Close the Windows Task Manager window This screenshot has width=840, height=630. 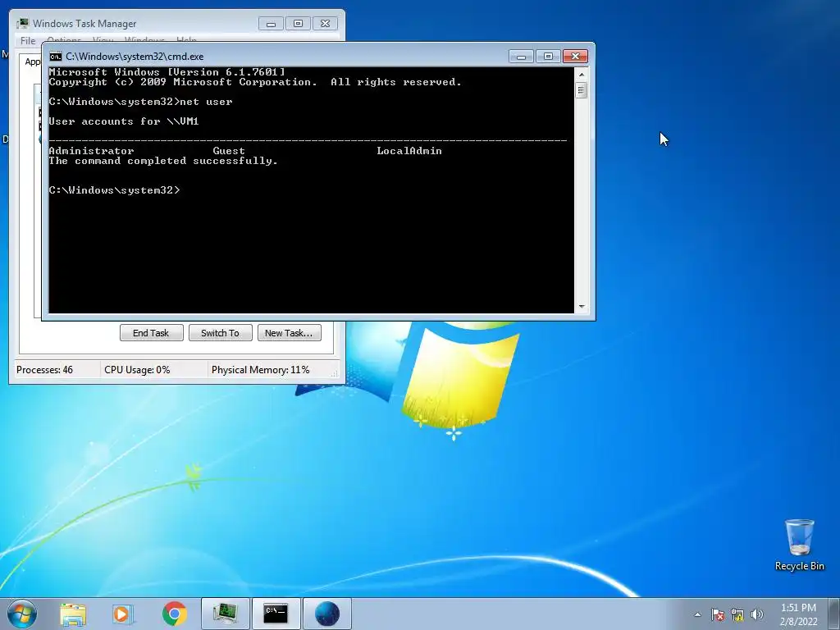(325, 24)
